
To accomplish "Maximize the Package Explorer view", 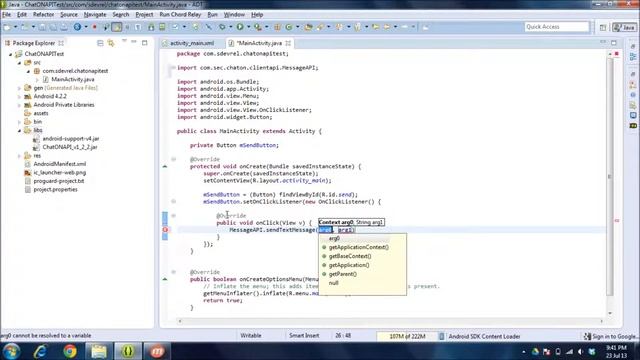I will click(x=144, y=42).
